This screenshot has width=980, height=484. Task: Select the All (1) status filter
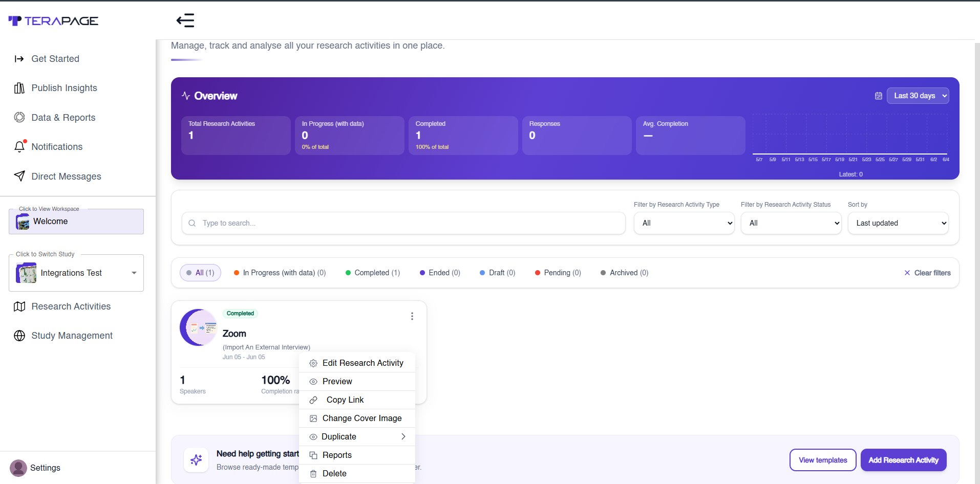pyautogui.click(x=200, y=273)
